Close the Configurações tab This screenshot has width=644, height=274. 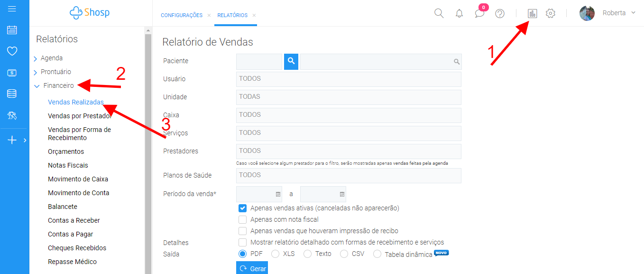click(209, 15)
